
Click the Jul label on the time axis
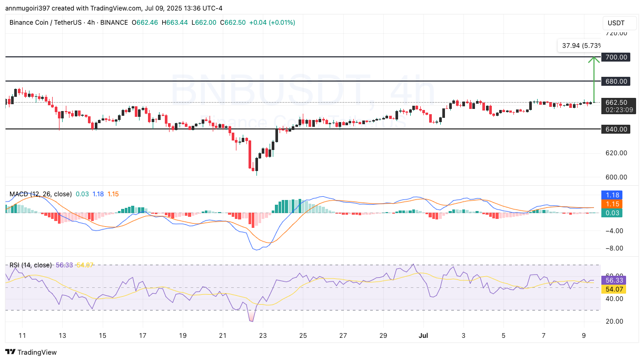[x=422, y=335]
